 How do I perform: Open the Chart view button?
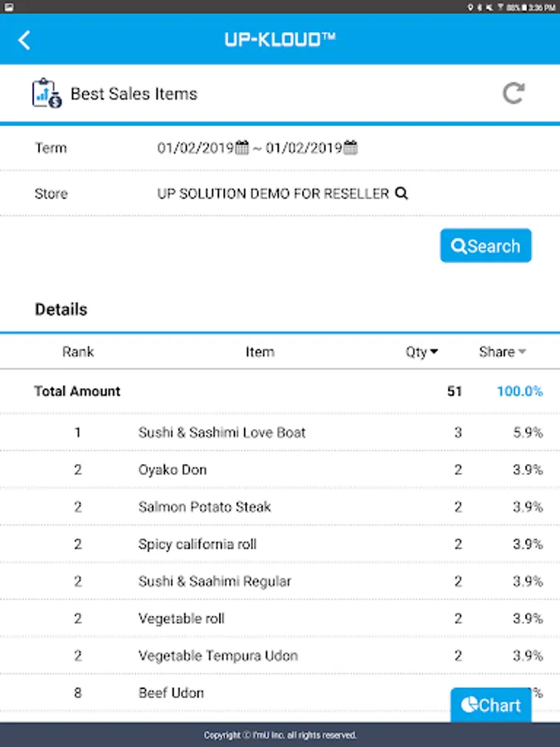[490, 705]
